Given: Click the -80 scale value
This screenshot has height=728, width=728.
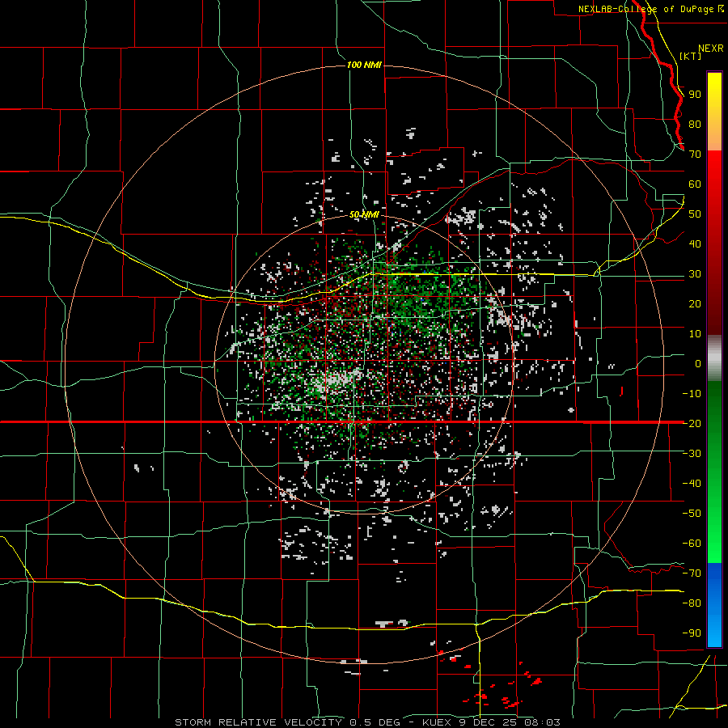Looking at the screenshot, I should [692, 603].
